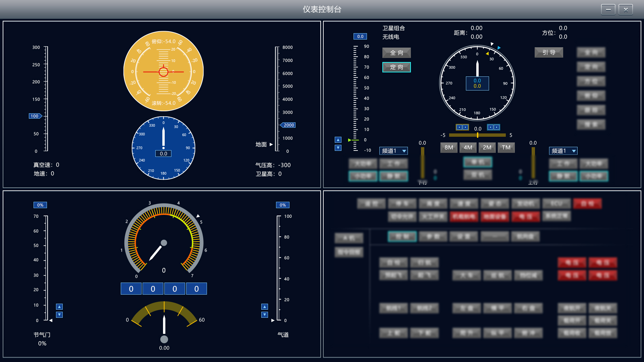Select the 全向 omnidirectional mode

[x=396, y=53]
